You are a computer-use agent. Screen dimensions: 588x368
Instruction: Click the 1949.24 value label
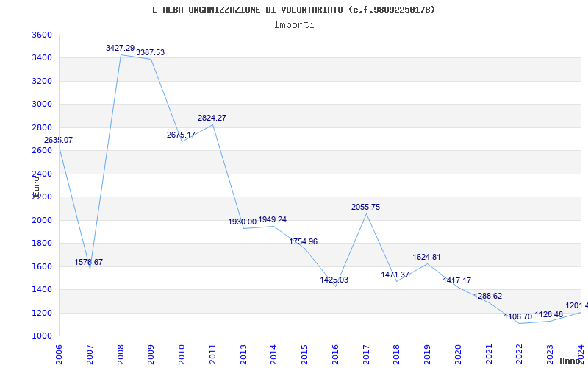pyautogui.click(x=272, y=219)
